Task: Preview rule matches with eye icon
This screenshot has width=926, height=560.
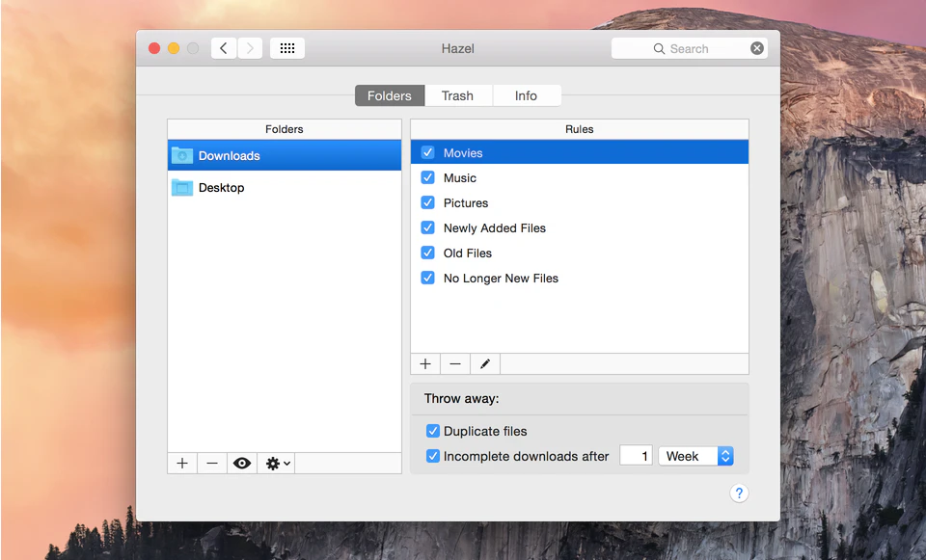Action: [242, 464]
